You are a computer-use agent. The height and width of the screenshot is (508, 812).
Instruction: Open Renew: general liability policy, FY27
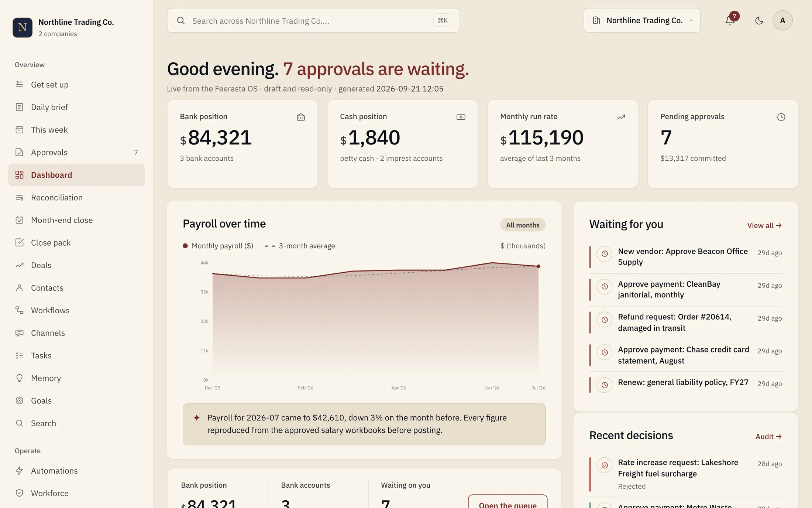(x=685, y=385)
